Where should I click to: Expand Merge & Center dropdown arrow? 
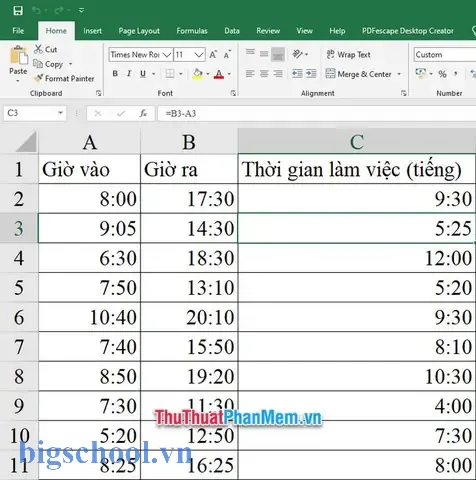(399, 74)
